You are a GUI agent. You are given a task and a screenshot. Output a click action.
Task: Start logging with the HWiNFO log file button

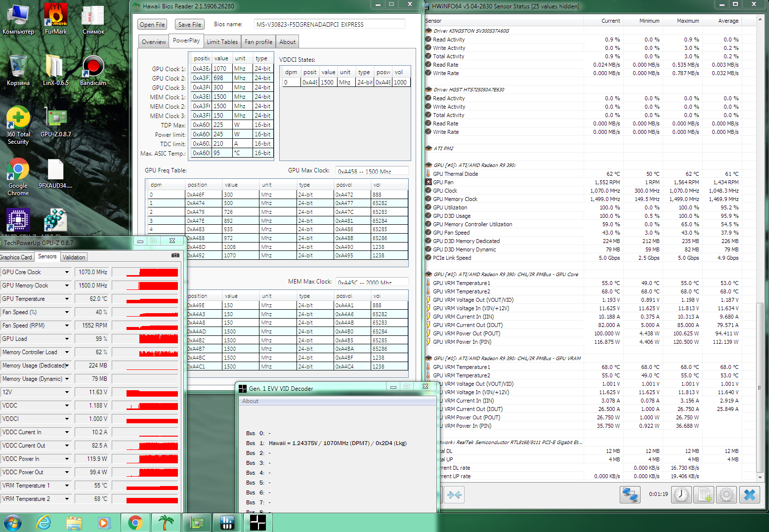click(704, 494)
